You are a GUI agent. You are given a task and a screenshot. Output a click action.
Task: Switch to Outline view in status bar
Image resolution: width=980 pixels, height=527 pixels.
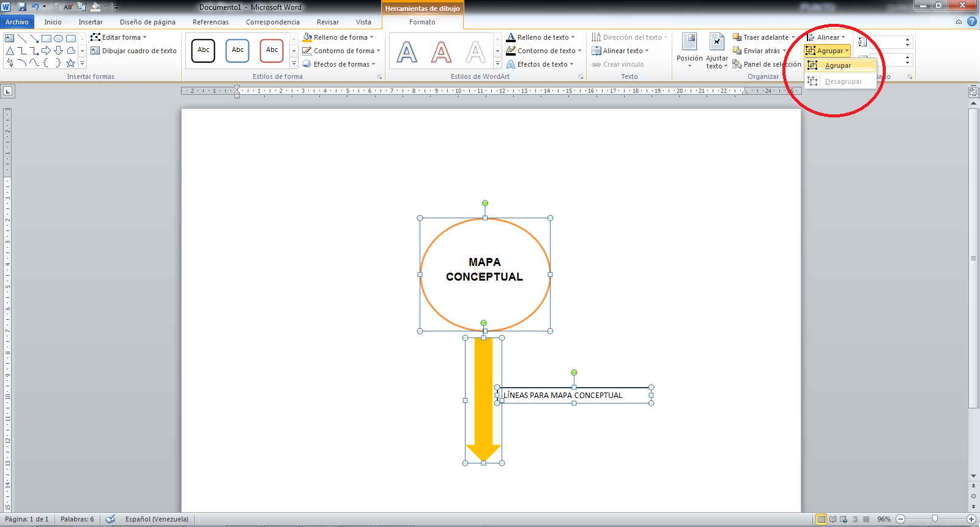point(855,519)
